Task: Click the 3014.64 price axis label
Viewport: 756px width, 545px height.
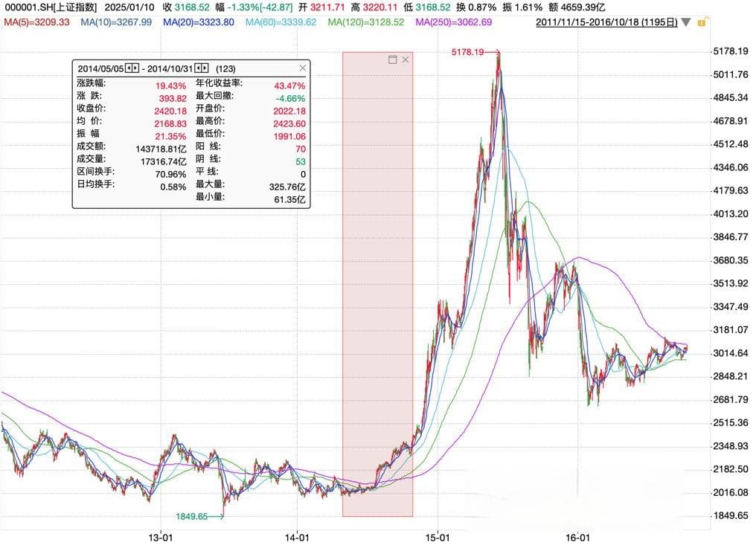Action: coord(731,353)
